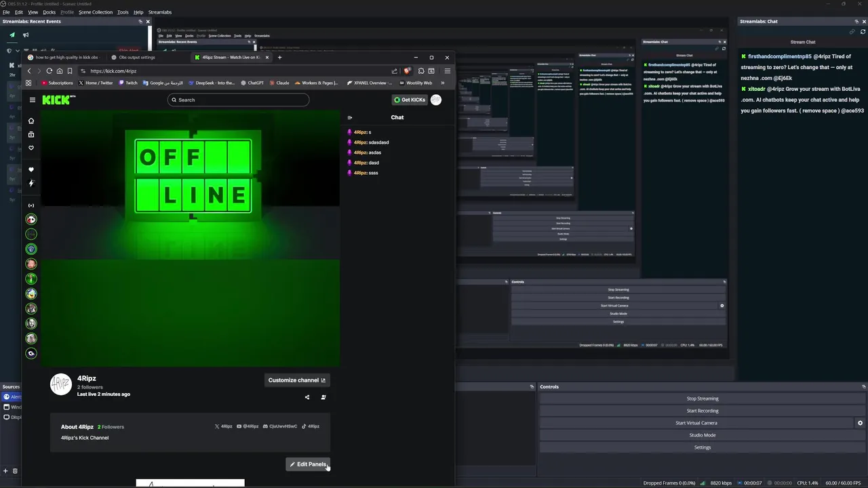Click the Stop Streaming button
This screenshot has height=488, width=868.
[703, 399]
